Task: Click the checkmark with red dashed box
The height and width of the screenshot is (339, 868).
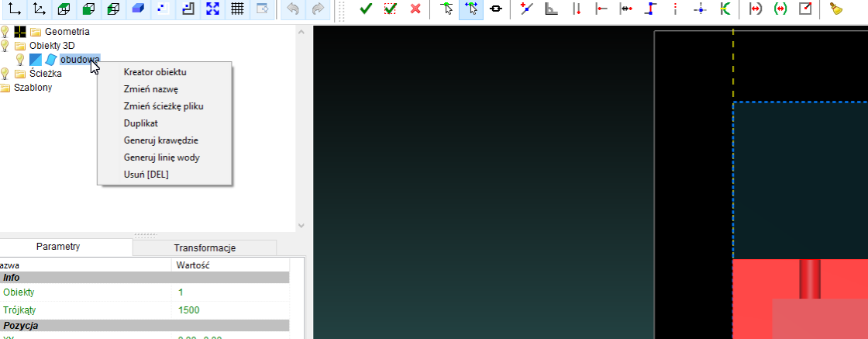Action: (391, 9)
